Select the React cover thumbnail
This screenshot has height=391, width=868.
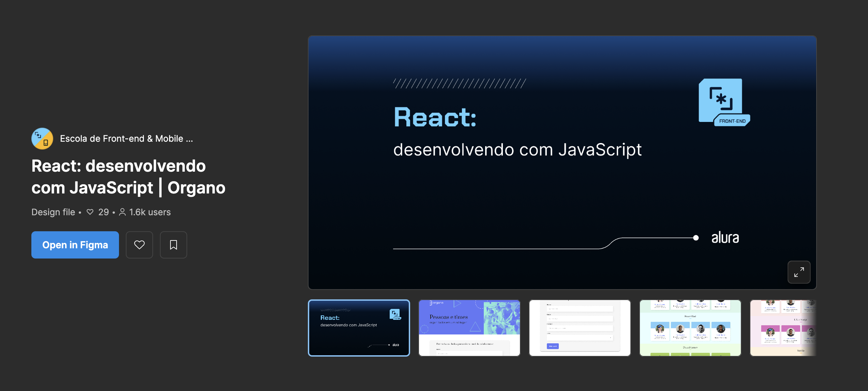coord(359,328)
